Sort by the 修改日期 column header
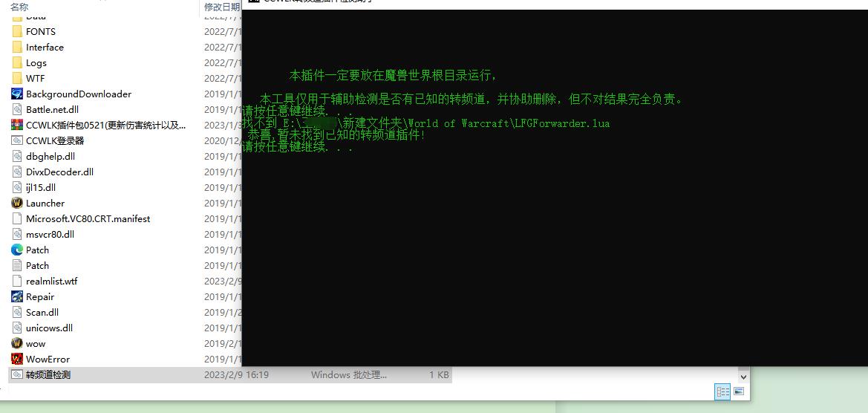The image size is (868, 413). pos(222,7)
